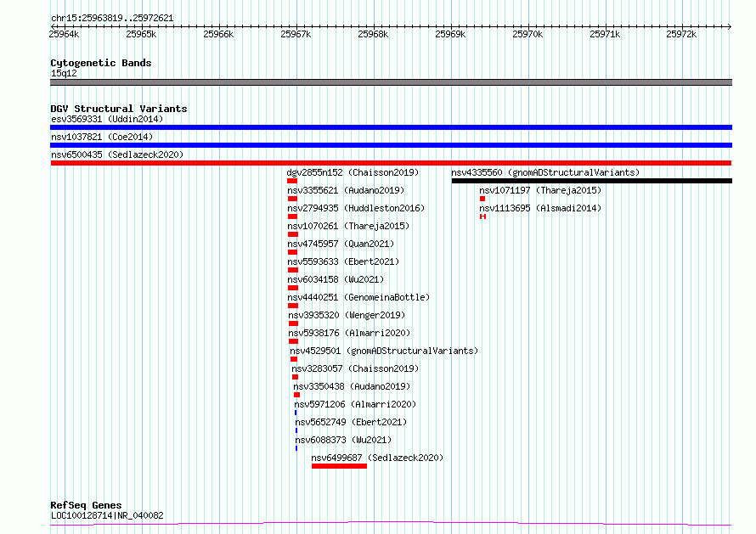Open nsv6499687 (Sedlazeck2020) variant
Viewport: 756px width, 534px height.
(x=377, y=458)
